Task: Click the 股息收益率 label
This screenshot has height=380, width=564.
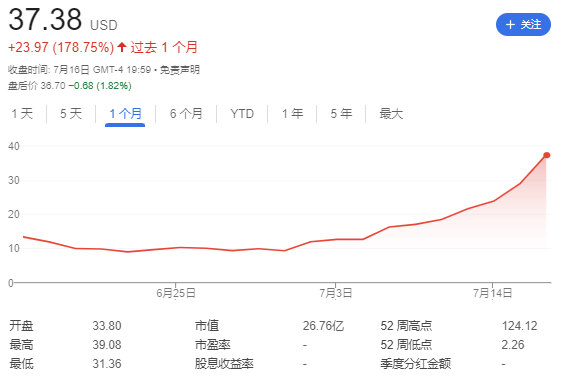Action: click(224, 363)
